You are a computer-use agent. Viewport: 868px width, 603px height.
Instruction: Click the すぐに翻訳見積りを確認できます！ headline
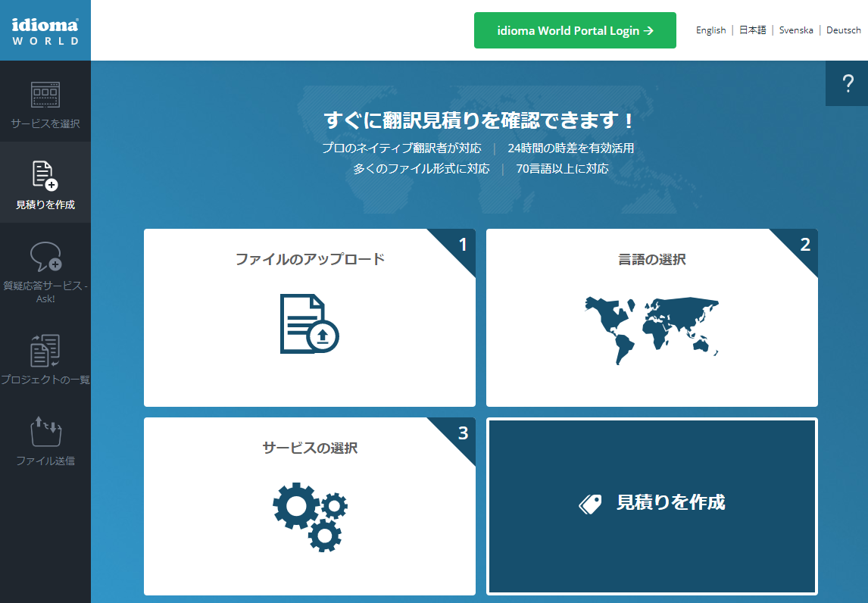tap(479, 120)
